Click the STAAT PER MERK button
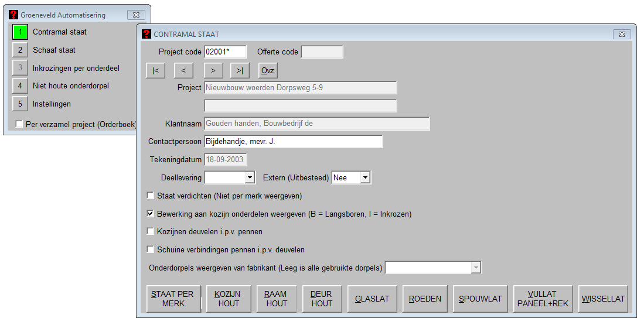The height and width of the screenshot is (325, 644). (x=173, y=299)
